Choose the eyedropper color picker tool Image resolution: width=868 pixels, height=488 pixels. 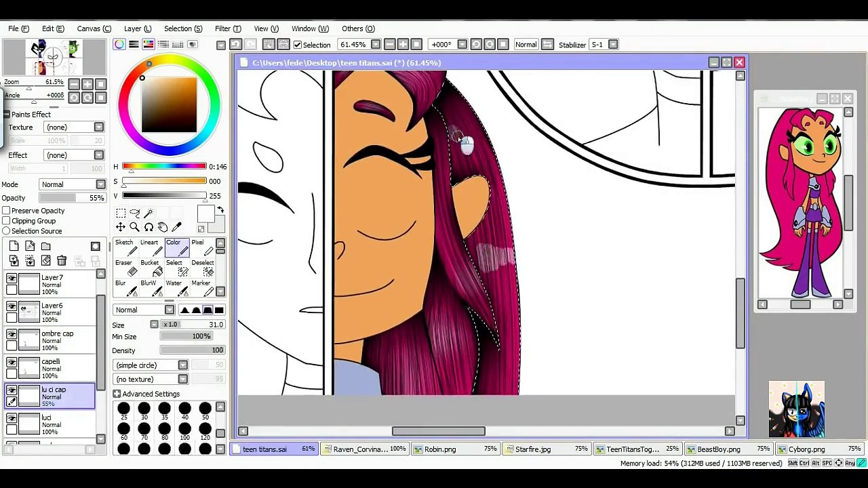click(177, 228)
